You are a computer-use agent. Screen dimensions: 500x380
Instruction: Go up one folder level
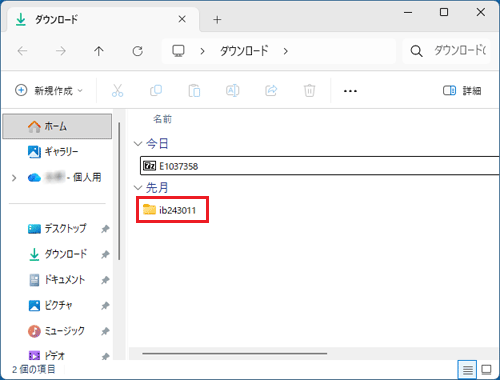tap(99, 51)
